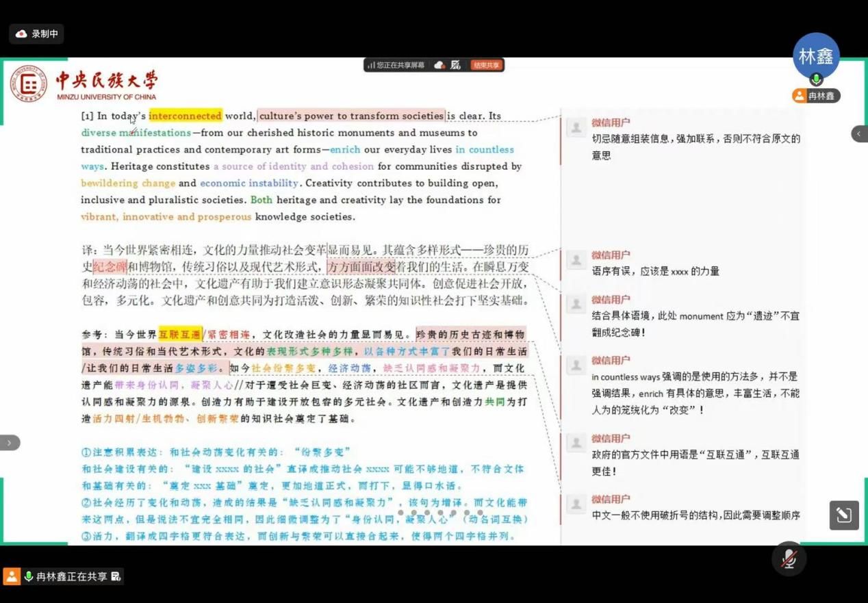The height and width of the screenshot is (603, 868).
Task: Unmute using the muted microphone button
Action: pyautogui.click(x=789, y=559)
